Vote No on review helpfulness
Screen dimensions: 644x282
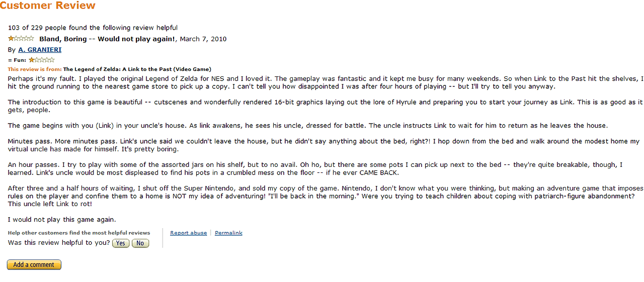(140, 243)
